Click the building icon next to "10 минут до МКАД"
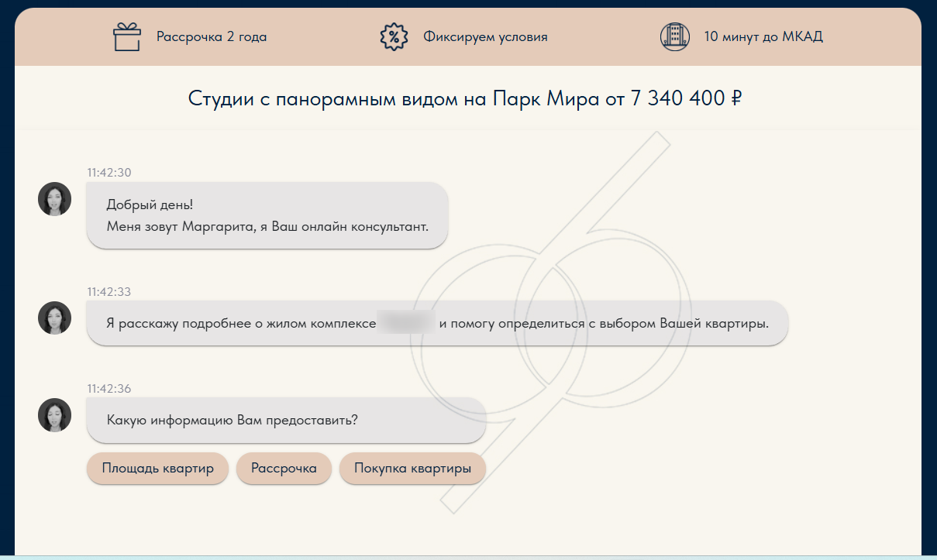This screenshot has height=560, width=937. click(x=675, y=36)
